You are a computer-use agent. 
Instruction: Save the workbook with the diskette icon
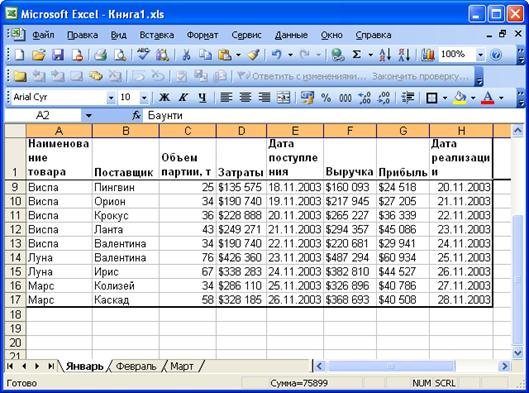pos(58,54)
